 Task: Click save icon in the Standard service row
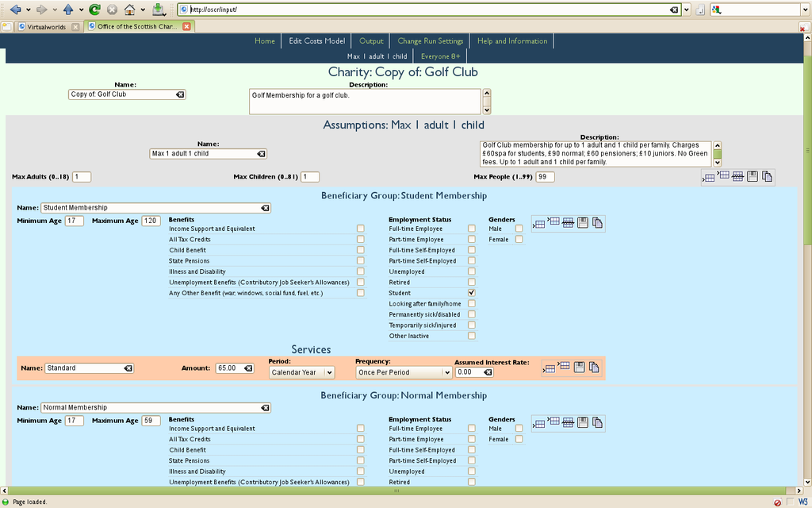580,368
